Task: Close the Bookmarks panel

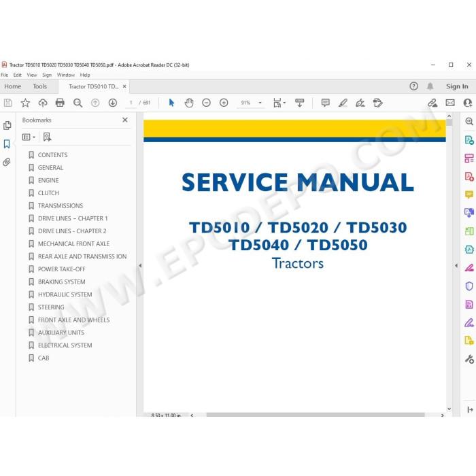Action: click(x=125, y=120)
